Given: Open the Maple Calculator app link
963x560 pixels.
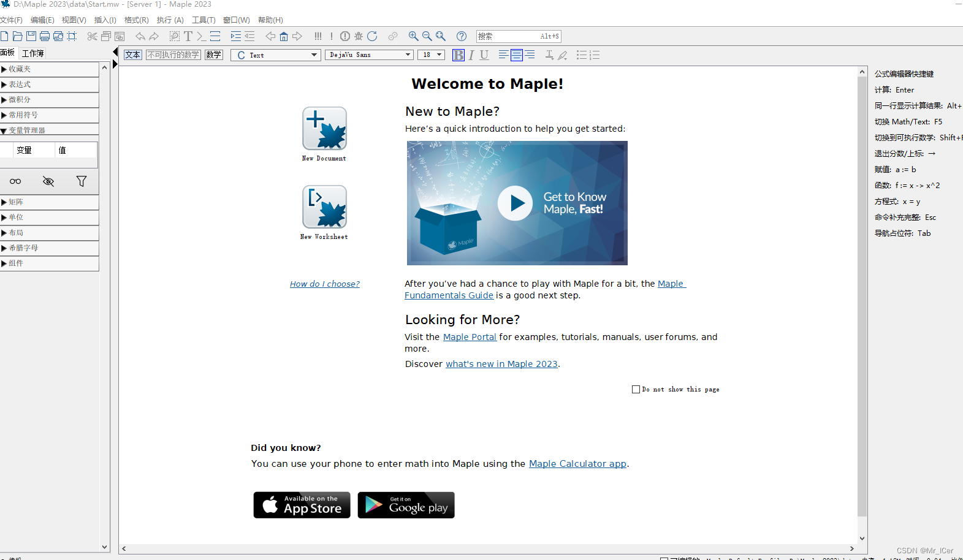Looking at the screenshot, I should coord(577,464).
